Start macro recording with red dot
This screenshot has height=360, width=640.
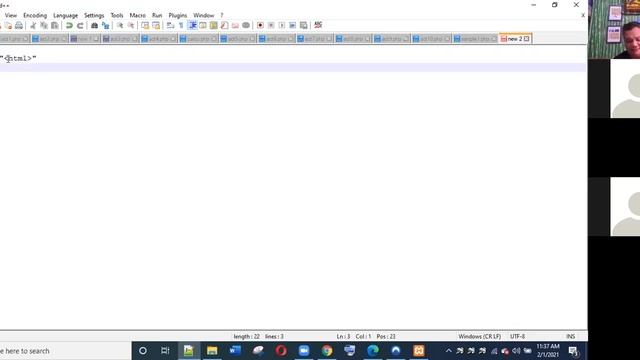tap(260, 25)
